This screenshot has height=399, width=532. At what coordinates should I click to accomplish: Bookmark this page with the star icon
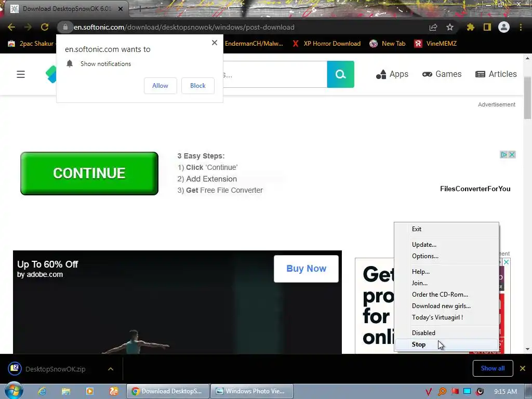[x=450, y=27]
